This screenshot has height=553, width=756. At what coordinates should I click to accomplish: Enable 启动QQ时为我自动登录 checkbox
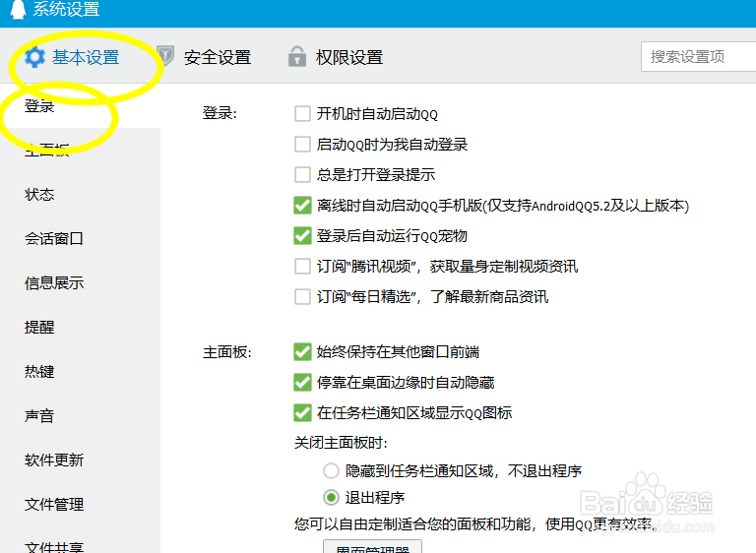point(302,145)
